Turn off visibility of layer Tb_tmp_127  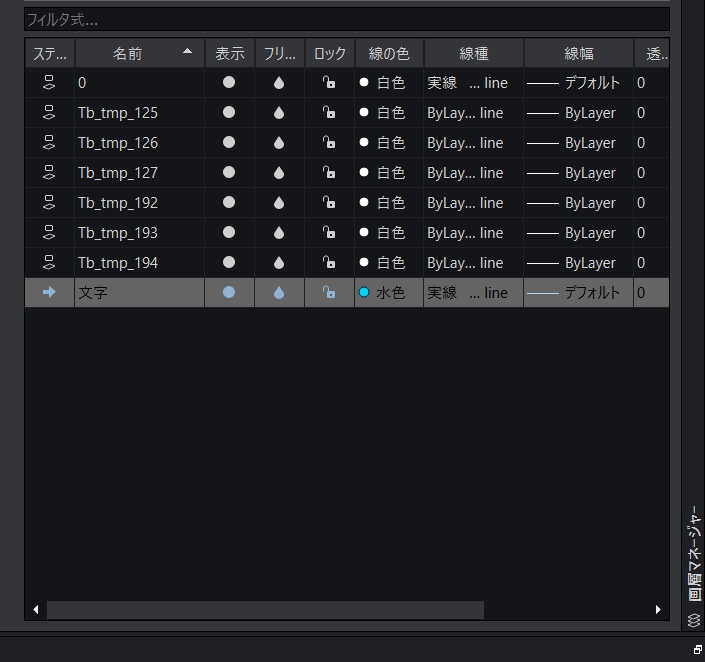tap(229, 172)
